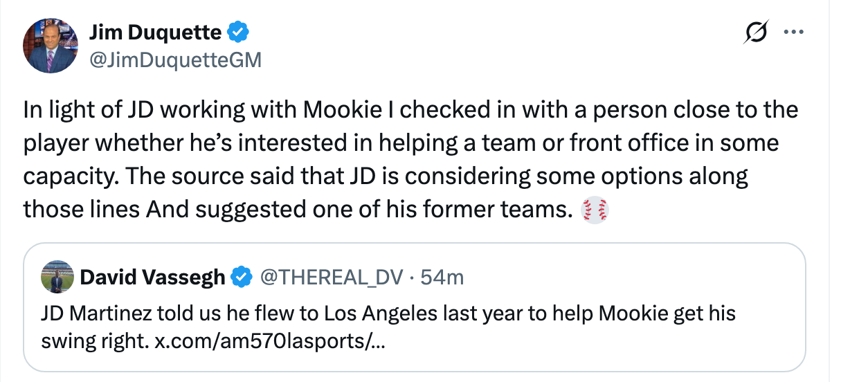Image resolution: width=868 pixels, height=382 pixels.
Task: Open Jim Duquette's profile picture
Action: tap(50, 46)
